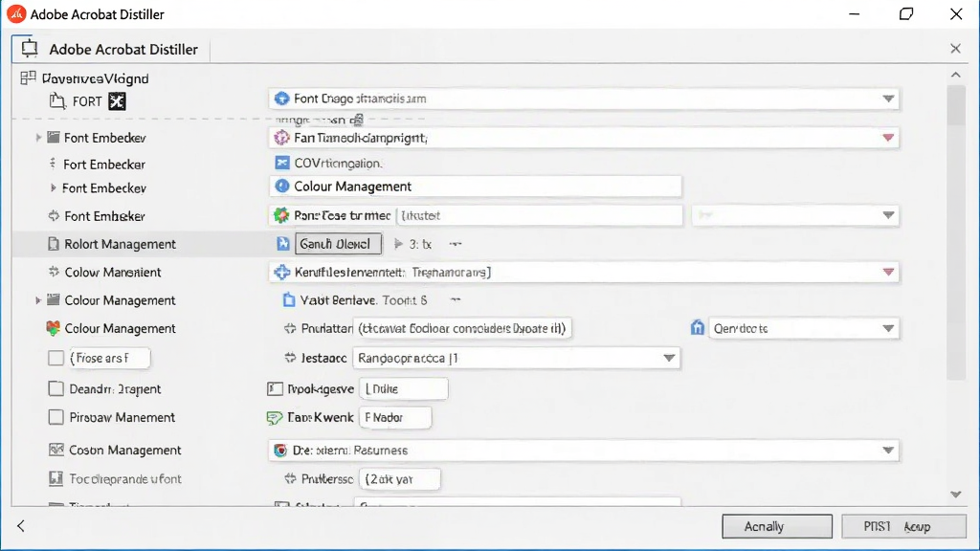Click the gear icon in Fan Tianedh row
The image size is (980, 551).
click(282, 138)
